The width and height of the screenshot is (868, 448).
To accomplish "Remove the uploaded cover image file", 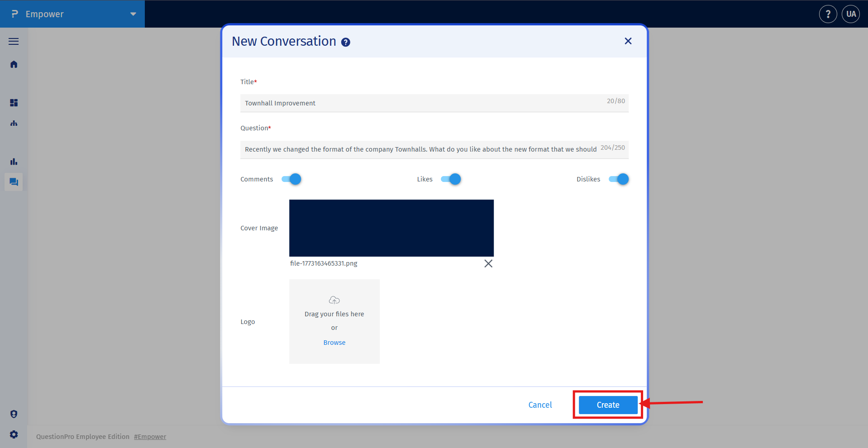I will point(488,263).
